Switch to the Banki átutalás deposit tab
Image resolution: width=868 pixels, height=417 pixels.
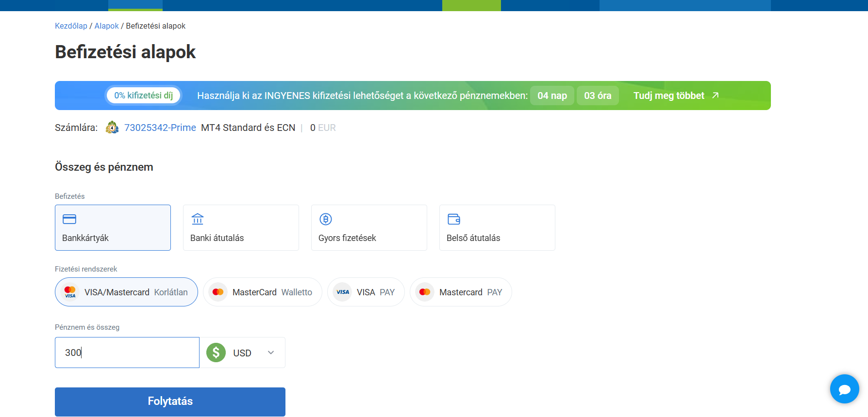point(241,228)
